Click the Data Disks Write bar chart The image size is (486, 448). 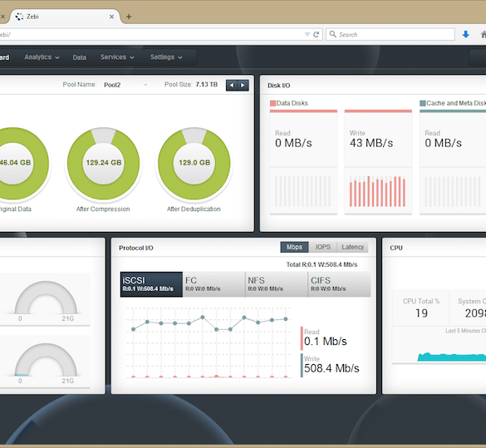pos(377,191)
